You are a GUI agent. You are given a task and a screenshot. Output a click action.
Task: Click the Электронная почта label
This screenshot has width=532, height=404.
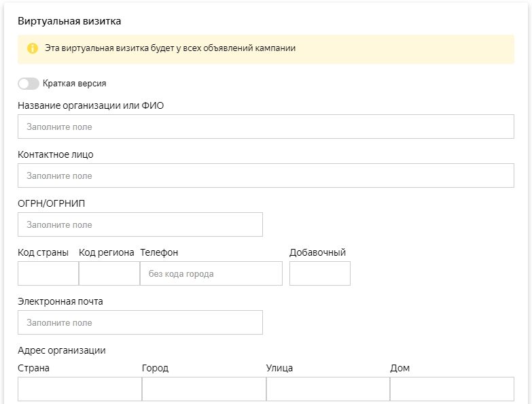tap(60, 301)
